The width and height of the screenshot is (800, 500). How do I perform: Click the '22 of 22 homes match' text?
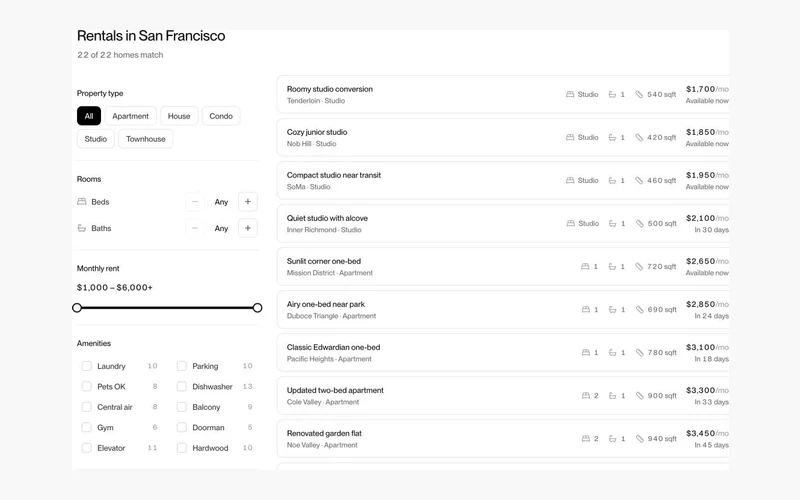tap(120, 55)
